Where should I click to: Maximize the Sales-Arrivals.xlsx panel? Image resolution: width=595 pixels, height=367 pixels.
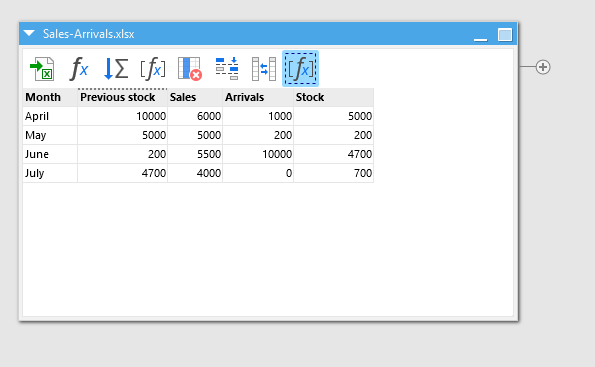pos(505,35)
